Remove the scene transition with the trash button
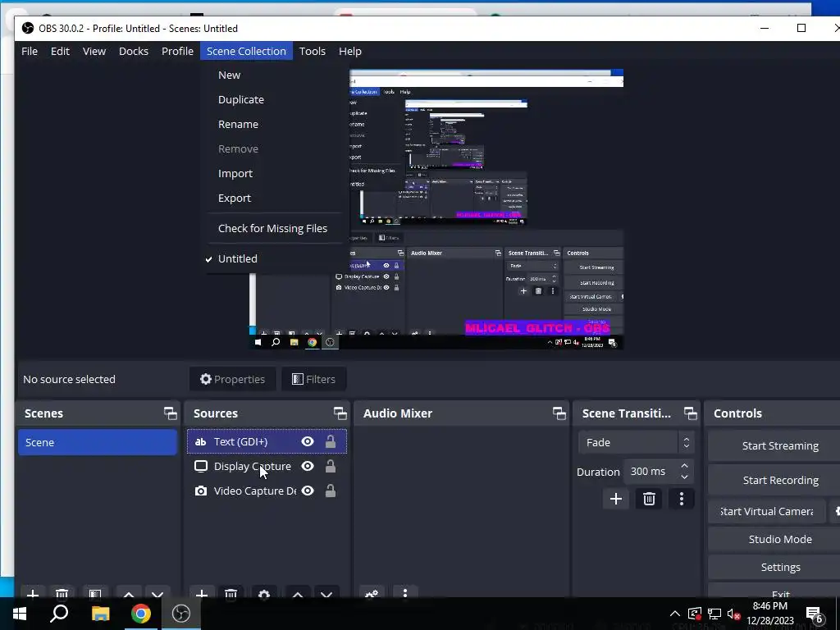 tap(649, 500)
